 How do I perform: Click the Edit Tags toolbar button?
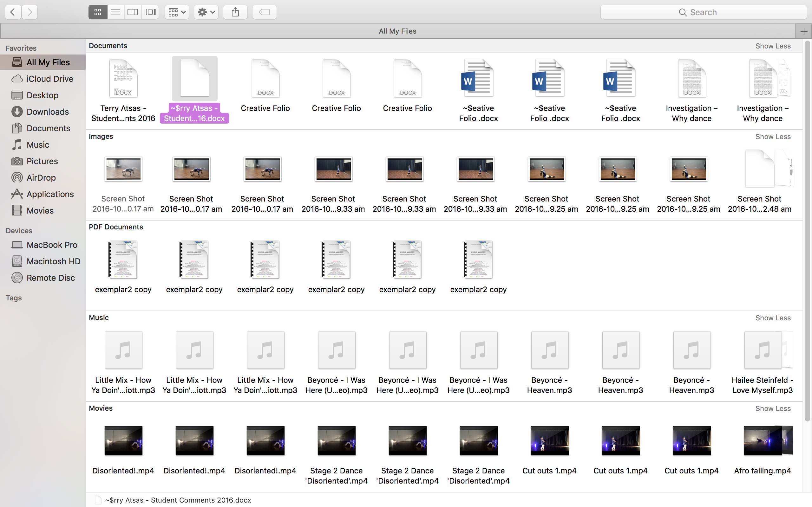point(265,12)
